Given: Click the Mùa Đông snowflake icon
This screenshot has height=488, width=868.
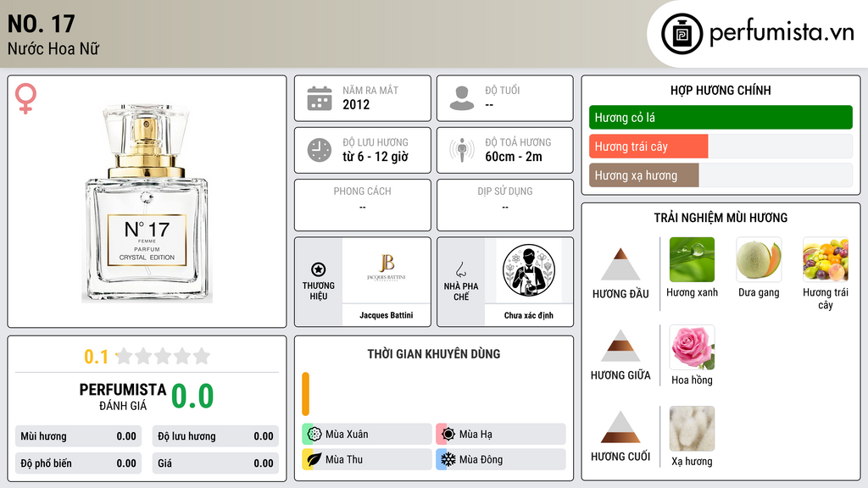Looking at the screenshot, I should click(x=448, y=459).
